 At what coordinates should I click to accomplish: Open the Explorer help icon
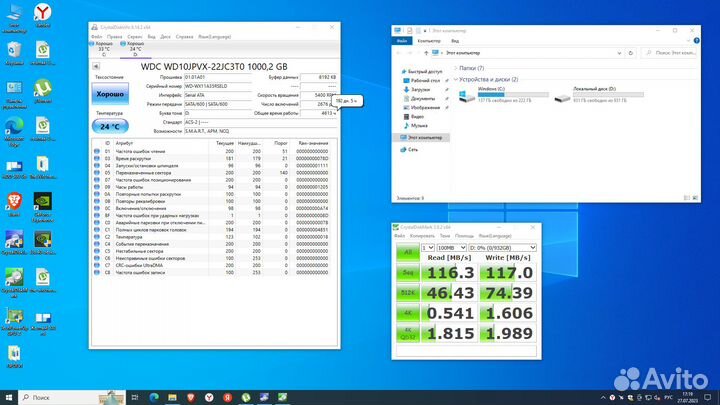[x=697, y=41]
